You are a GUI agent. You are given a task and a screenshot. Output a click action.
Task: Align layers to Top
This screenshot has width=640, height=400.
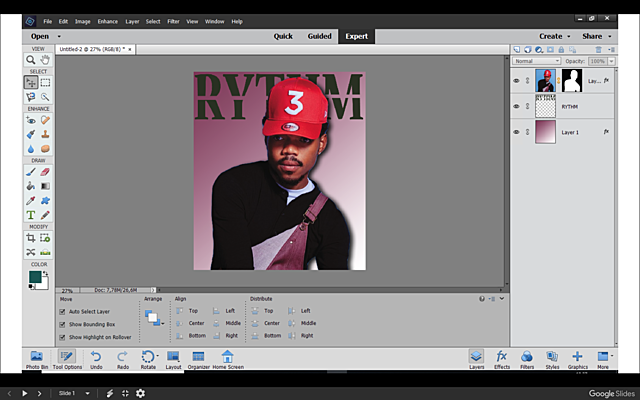tap(187, 311)
